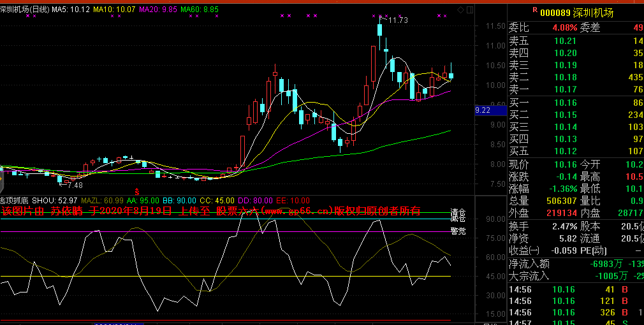Viewport: 644px width, 325px height.
Task: Select the MA20: 9.85 indicator label
Action: (158, 10)
